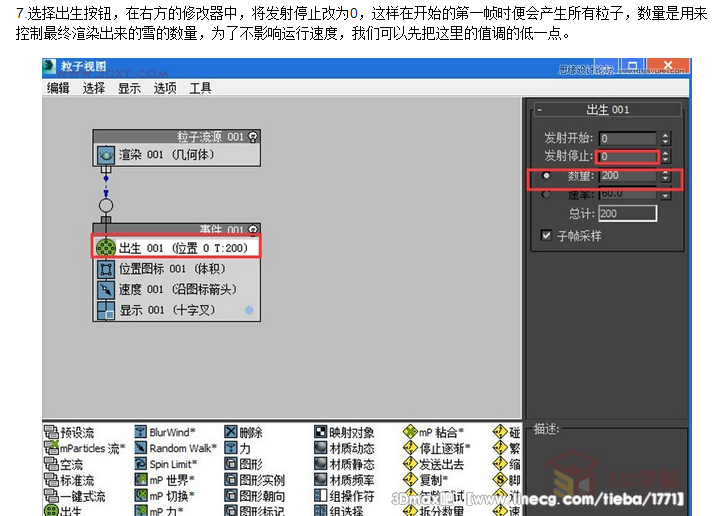Open the 选择 menu
The height and width of the screenshot is (516, 713).
[94, 88]
